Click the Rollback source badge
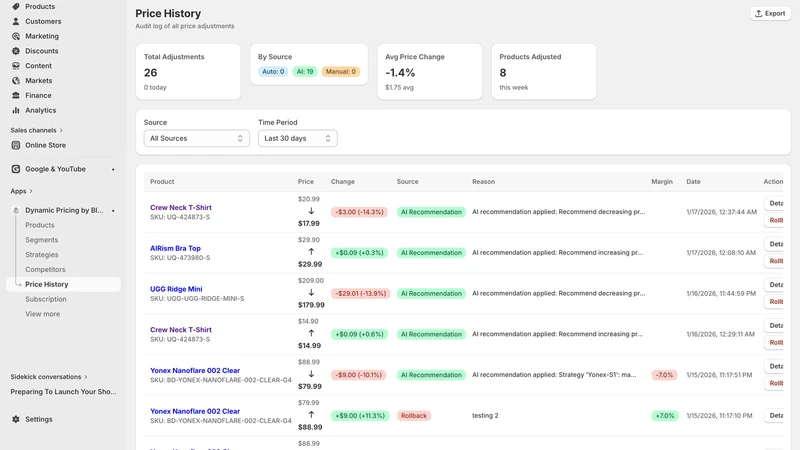 414,416
